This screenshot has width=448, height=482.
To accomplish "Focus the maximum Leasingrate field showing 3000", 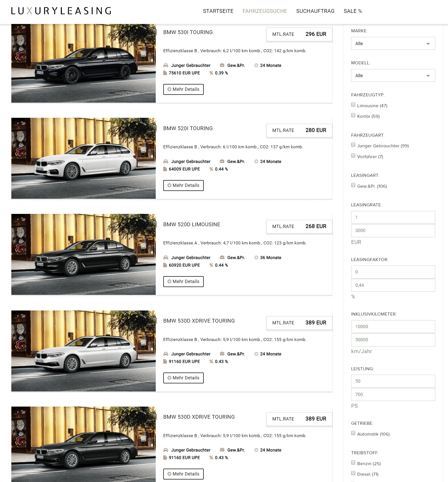I will point(393,231).
